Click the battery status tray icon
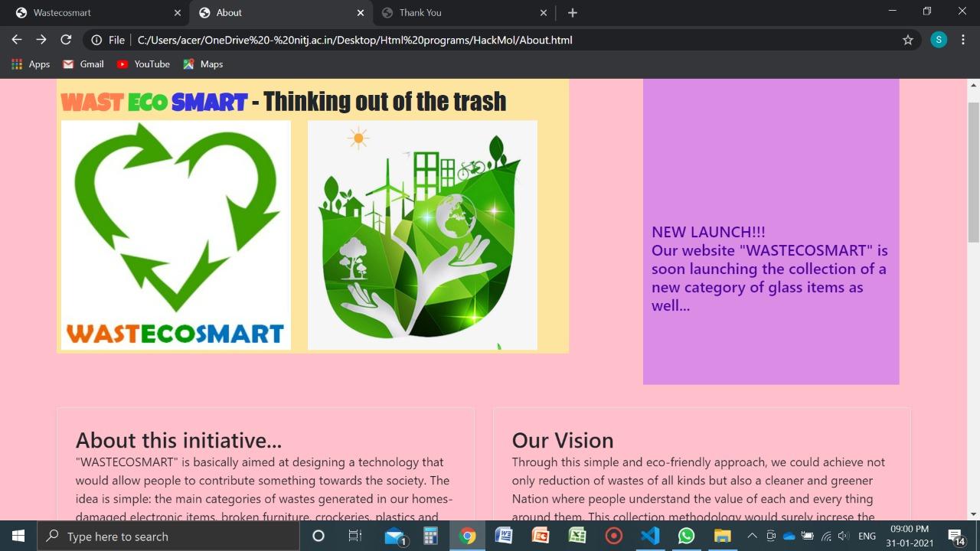 807,536
